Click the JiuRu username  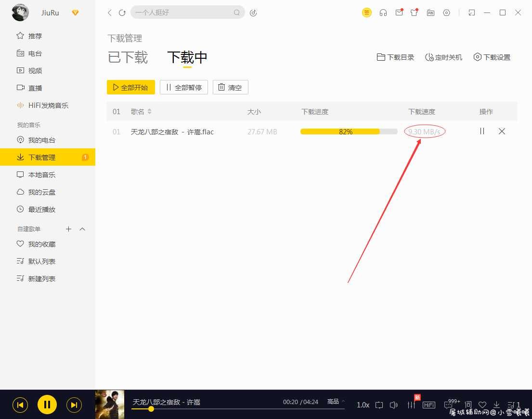tap(50, 13)
